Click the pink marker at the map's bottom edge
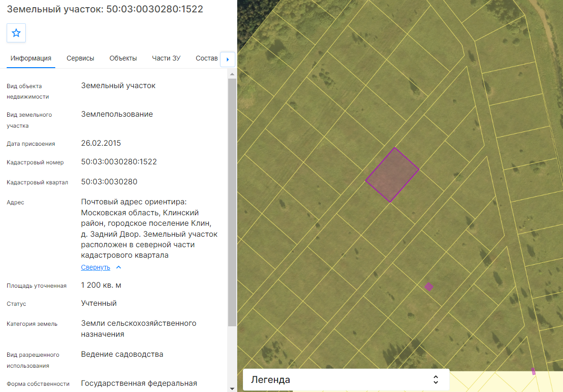 pos(533,371)
